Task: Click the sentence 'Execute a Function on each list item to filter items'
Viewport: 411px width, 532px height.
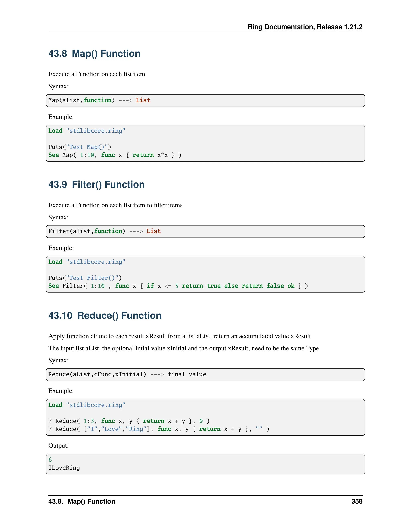Action: click(115, 205)
